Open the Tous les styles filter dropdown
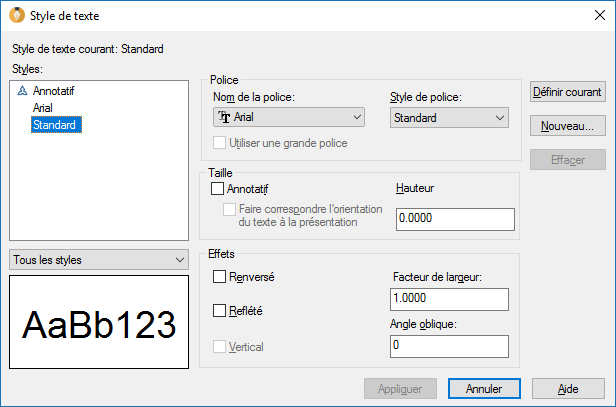616x407 pixels. pos(98,260)
